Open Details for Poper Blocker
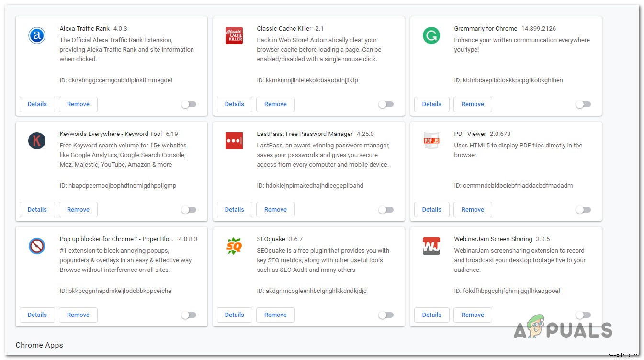The image size is (644, 360). 37,315
